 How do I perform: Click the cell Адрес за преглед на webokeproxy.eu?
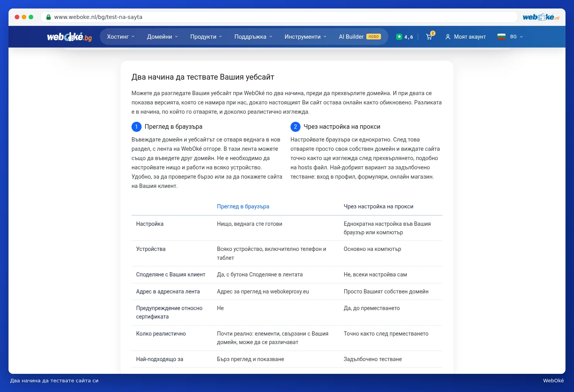point(263,291)
